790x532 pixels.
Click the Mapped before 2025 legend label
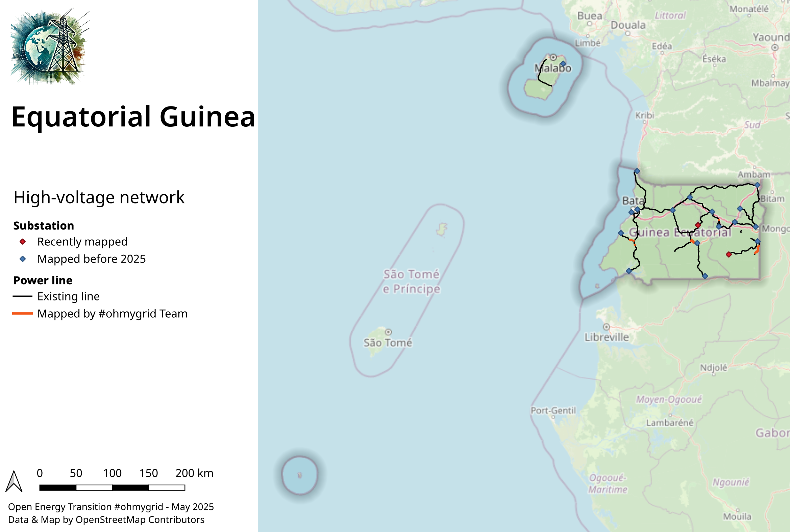click(x=92, y=259)
